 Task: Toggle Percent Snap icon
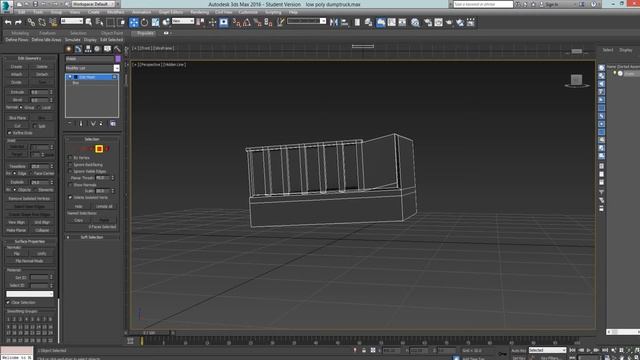[258, 22]
